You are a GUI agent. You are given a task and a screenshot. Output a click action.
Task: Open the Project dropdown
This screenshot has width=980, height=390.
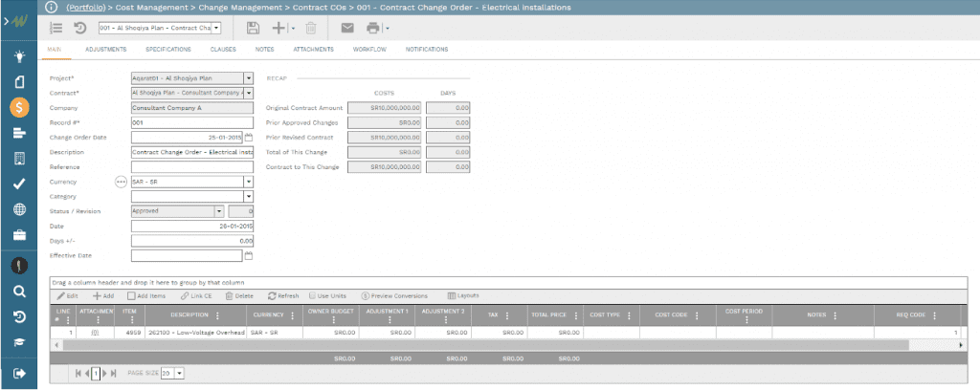click(x=248, y=78)
